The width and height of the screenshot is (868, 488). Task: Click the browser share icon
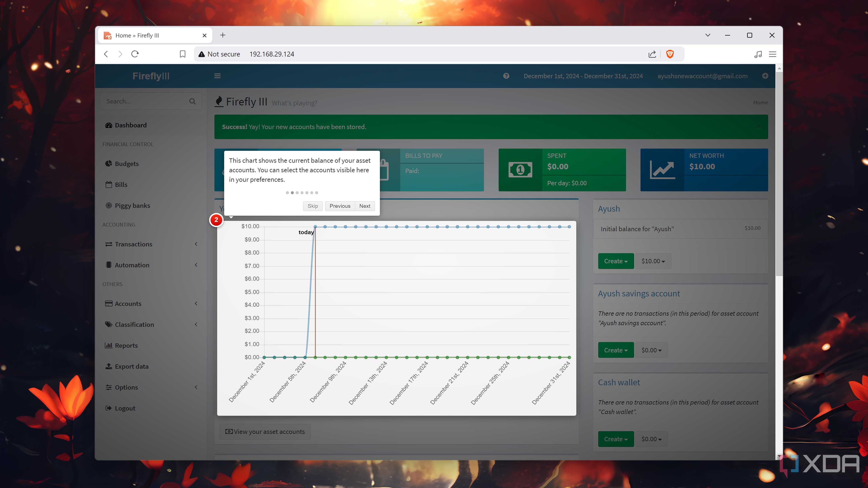tap(652, 54)
